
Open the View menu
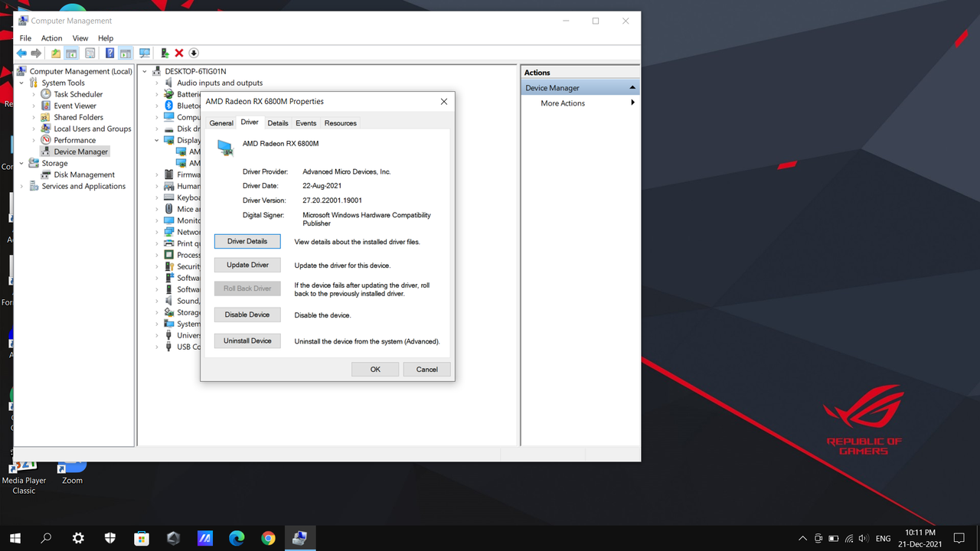point(80,38)
